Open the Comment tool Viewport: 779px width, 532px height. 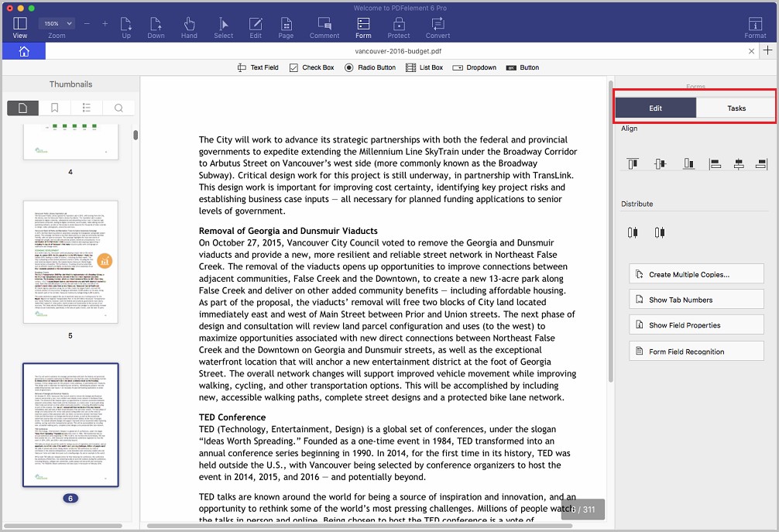point(324,28)
